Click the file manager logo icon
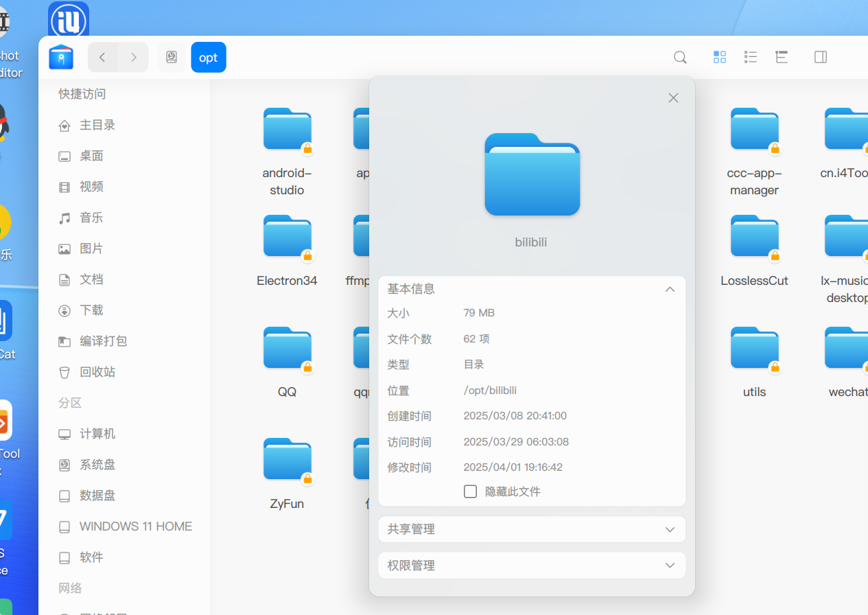Image resolution: width=868 pixels, height=615 pixels. [x=61, y=57]
